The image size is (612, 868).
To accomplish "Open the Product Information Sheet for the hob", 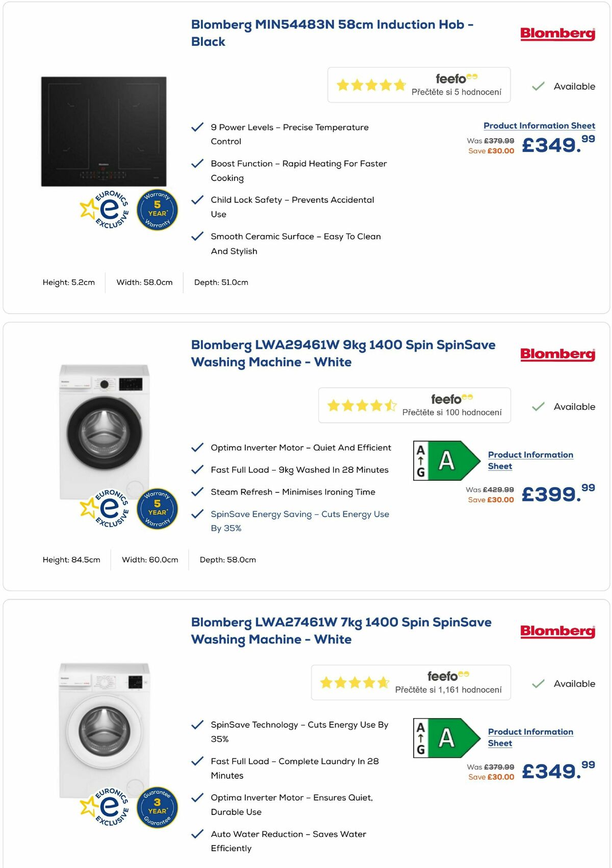I will click(x=539, y=125).
